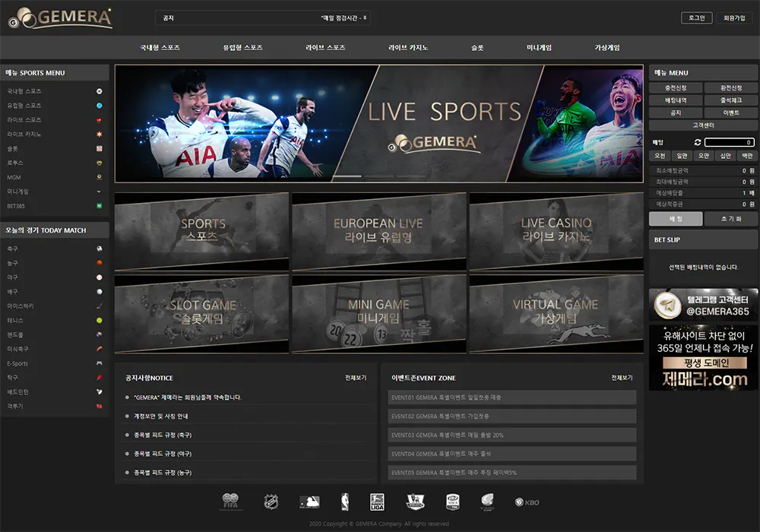Open 가상게임 in top navigation
This screenshot has width=760, height=532.
[606, 47]
